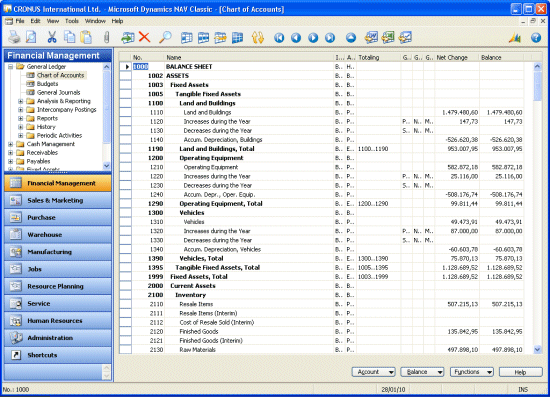This screenshot has height=397, width=550.
Task: Click the No. field containing 1000
Action: pos(148,67)
